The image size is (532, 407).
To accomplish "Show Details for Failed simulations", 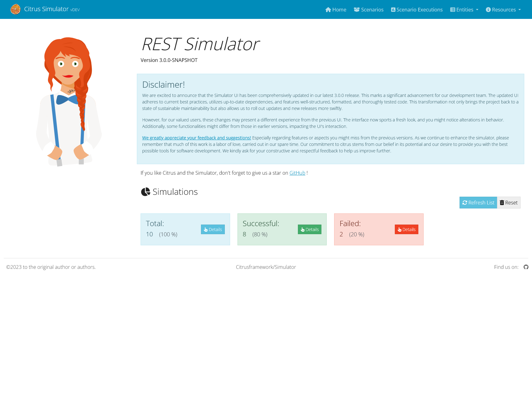I will click(406, 230).
